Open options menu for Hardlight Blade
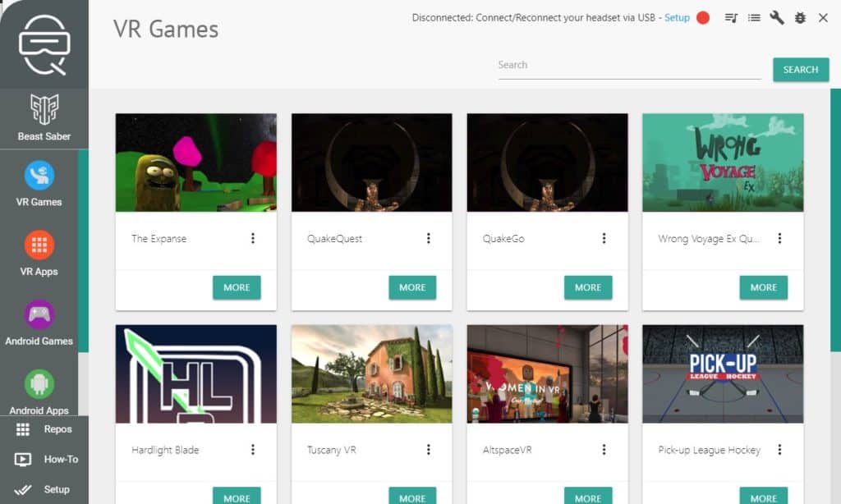The width and height of the screenshot is (841, 504). (x=253, y=449)
